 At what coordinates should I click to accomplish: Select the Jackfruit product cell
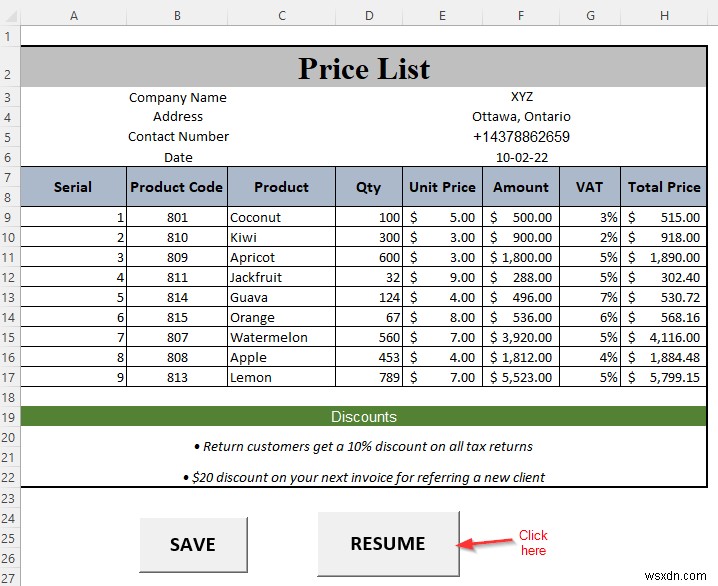click(x=282, y=277)
